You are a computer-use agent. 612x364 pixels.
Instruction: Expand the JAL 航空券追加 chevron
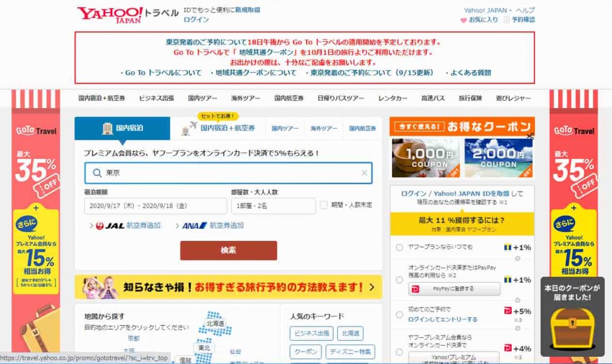tap(91, 225)
